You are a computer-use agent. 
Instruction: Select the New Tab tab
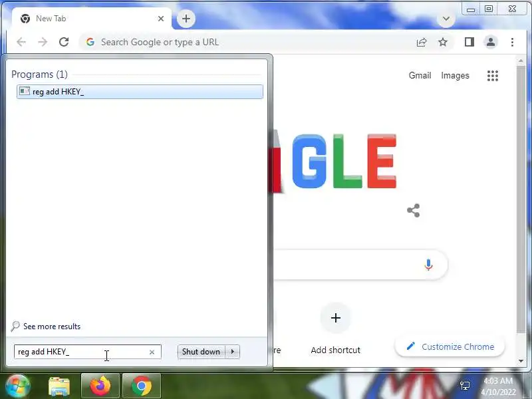click(x=92, y=19)
